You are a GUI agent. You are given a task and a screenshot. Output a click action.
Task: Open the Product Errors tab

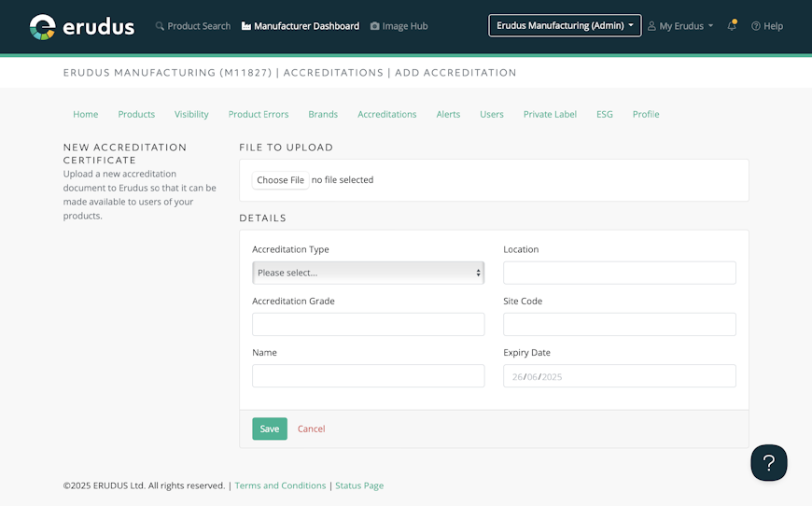tap(259, 114)
